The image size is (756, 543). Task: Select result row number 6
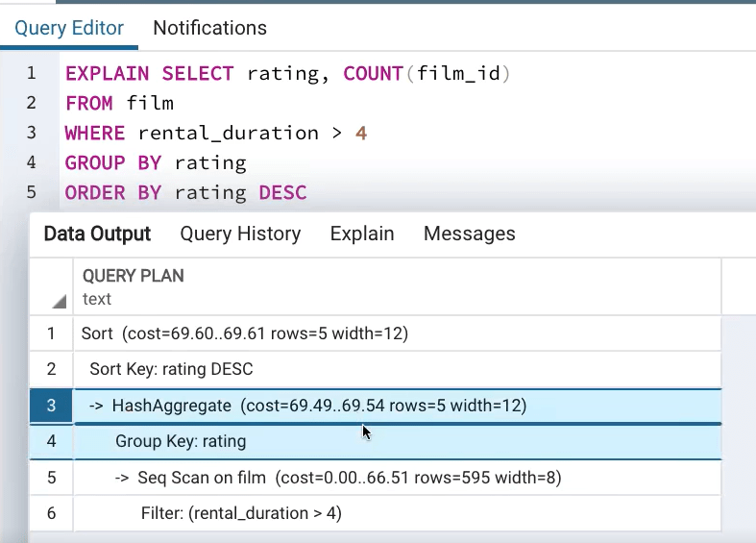pos(51,512)
